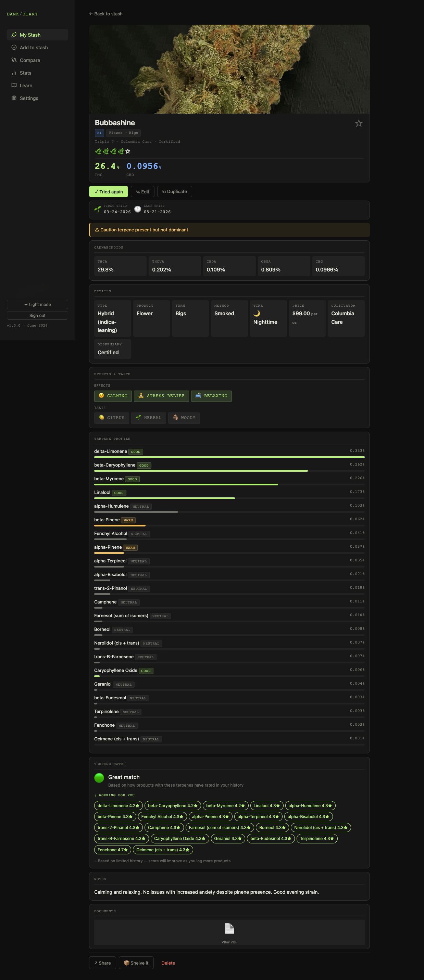Click the GOOD badge next to Linalool
Viewport: 424px width, 980px height.
click(119, 493)
